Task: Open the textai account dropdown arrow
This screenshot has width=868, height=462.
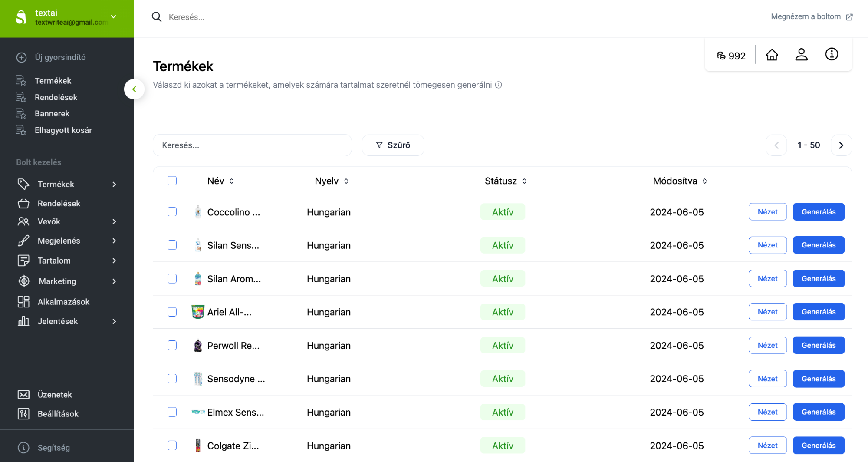Action: pyautogui.click(x=113, y=17)
